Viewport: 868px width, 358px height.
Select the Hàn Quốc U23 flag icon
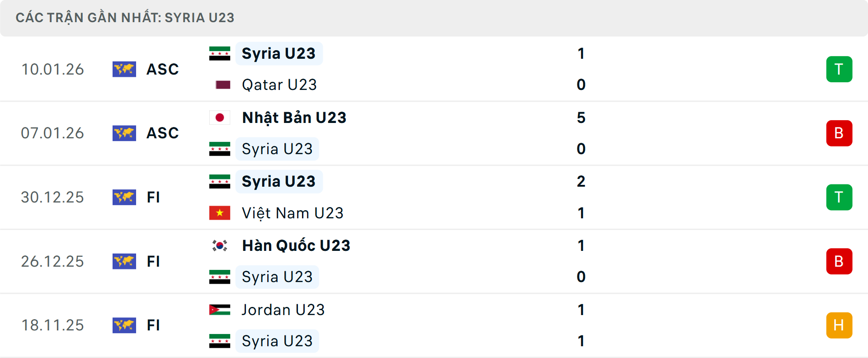pos(220,245)
